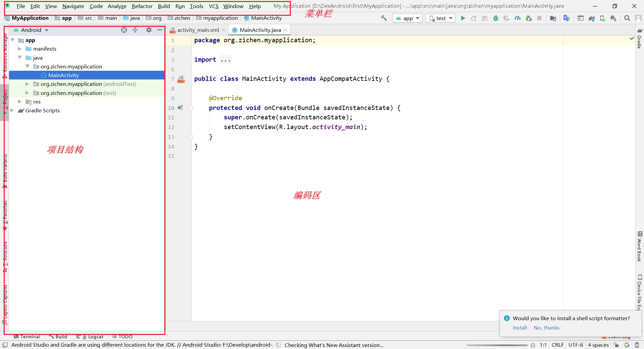
Task: Click CRLF line separator in status bar
Action: [557, 345]
